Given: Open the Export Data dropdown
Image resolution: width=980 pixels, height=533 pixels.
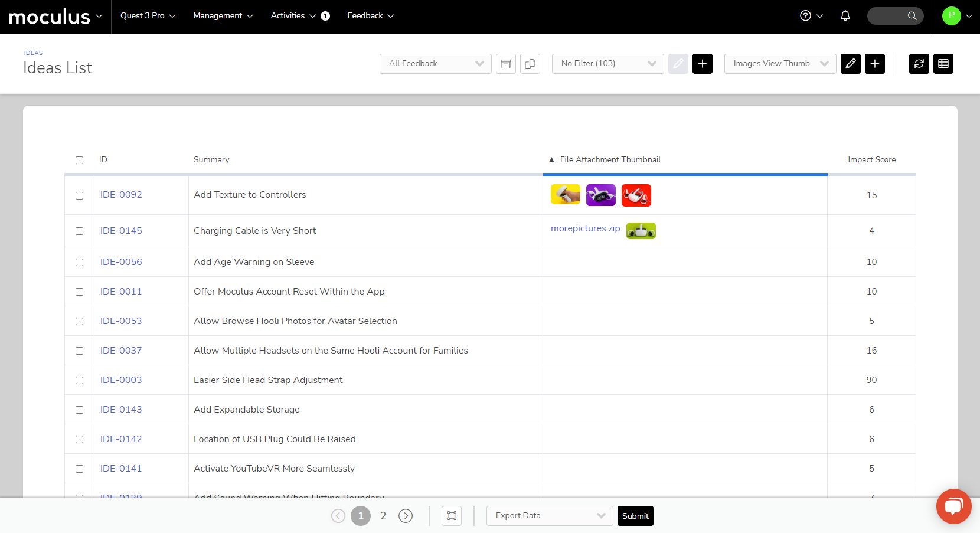Looking at the screenshot, I should (x=550, y=516).
